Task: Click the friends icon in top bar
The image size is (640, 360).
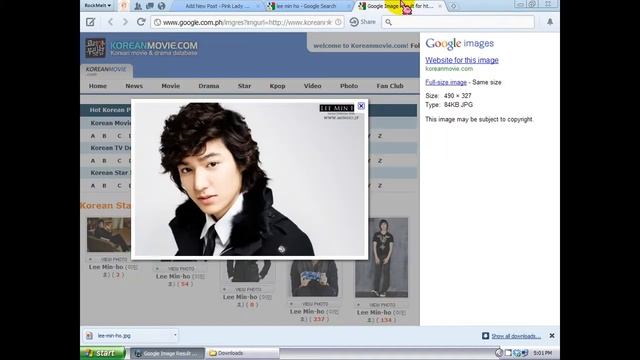Action: click(138, 6)
